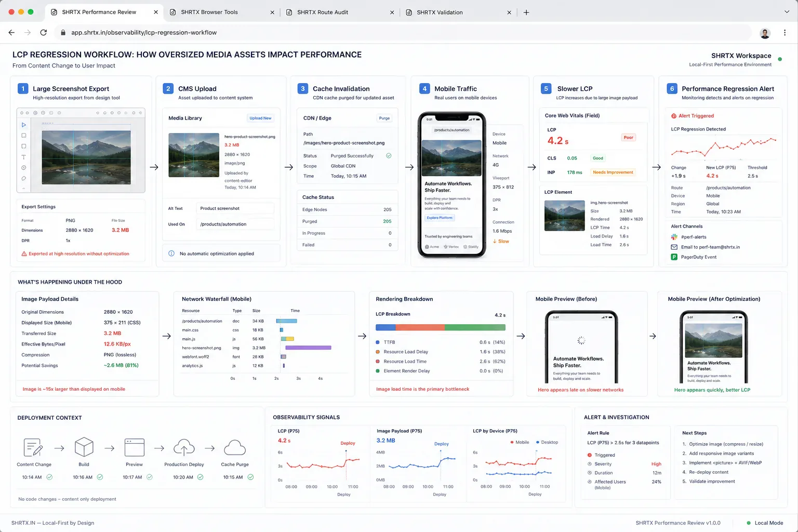Image resolution: width=798 pixels, height=532 pixels.
Task: Reload the page with the refresh icon
Action: tap(44, 32)
